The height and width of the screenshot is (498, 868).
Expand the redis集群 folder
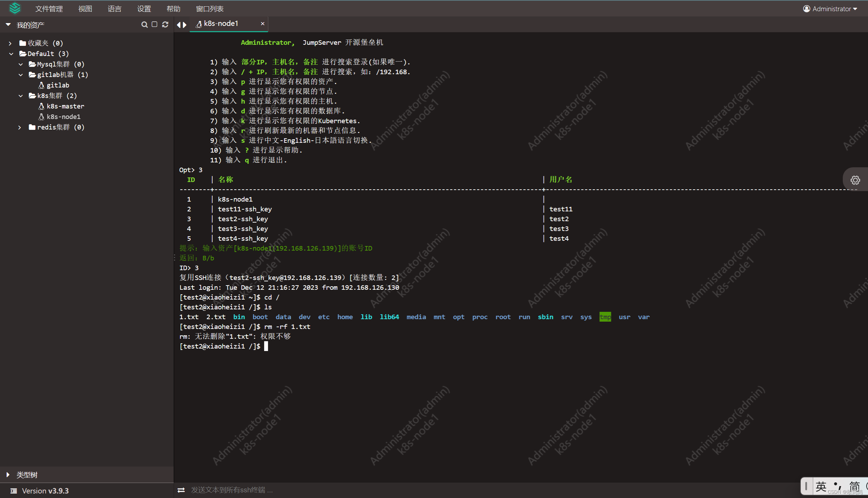20,127
